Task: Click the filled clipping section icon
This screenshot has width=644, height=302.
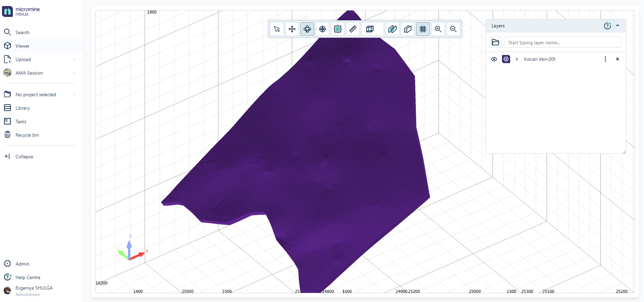Action: 393,29
